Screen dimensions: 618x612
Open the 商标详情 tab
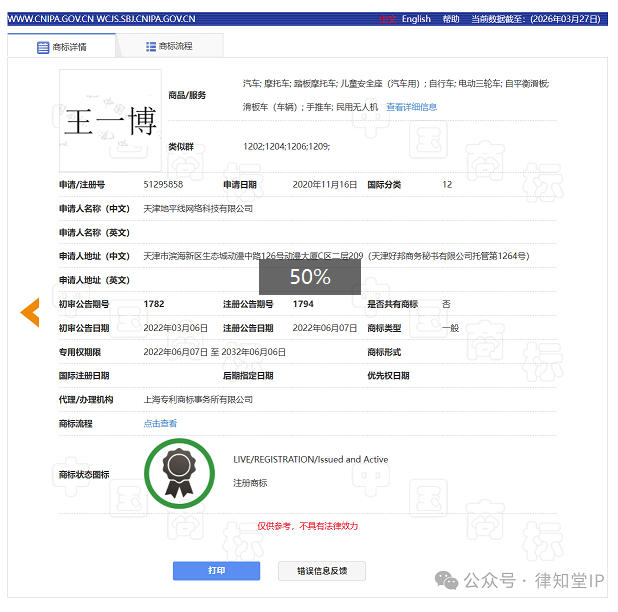[62, 47]
